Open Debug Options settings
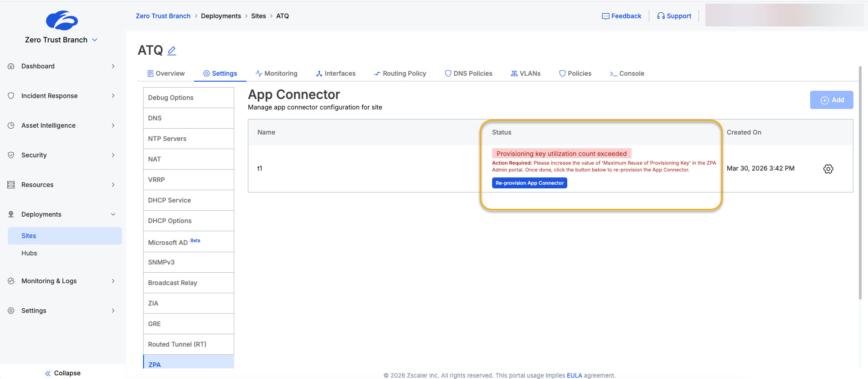This screenshot has width=868, height=379. (x=189, y=98)
